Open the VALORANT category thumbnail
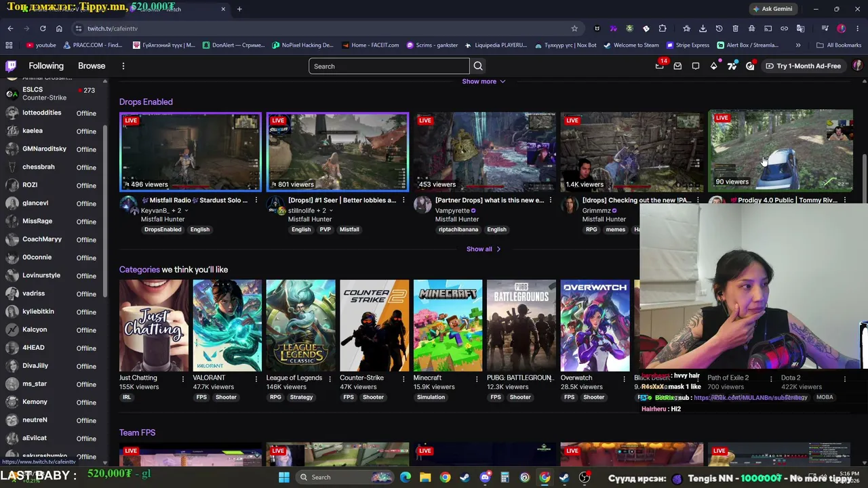Screen dimensions: 868x488 [x=227, y=326]
